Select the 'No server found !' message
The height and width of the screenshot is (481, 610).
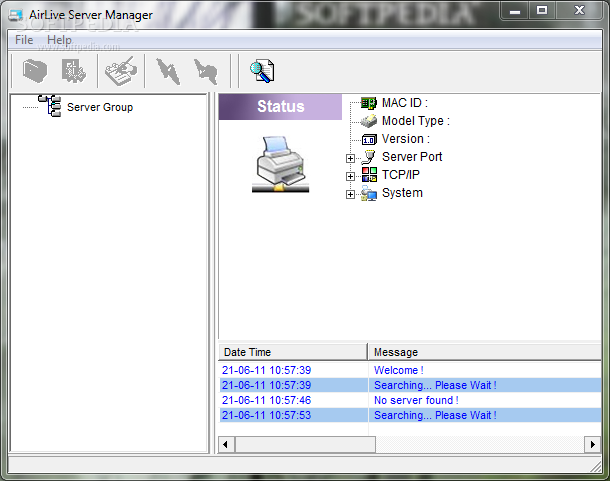[416, 400]
